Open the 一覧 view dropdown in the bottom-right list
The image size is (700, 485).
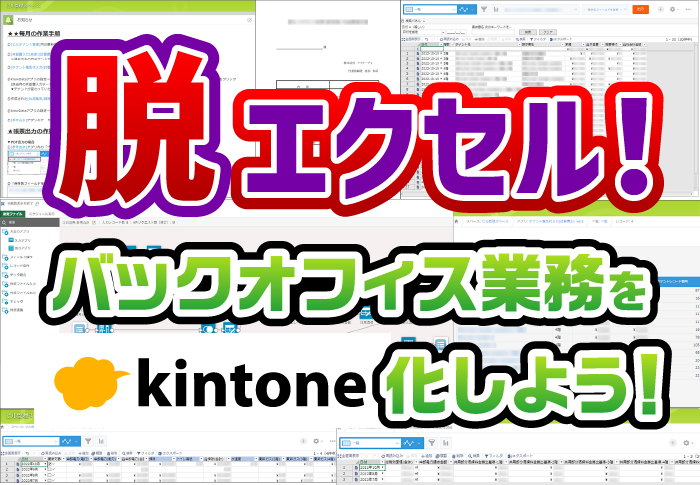371,443
